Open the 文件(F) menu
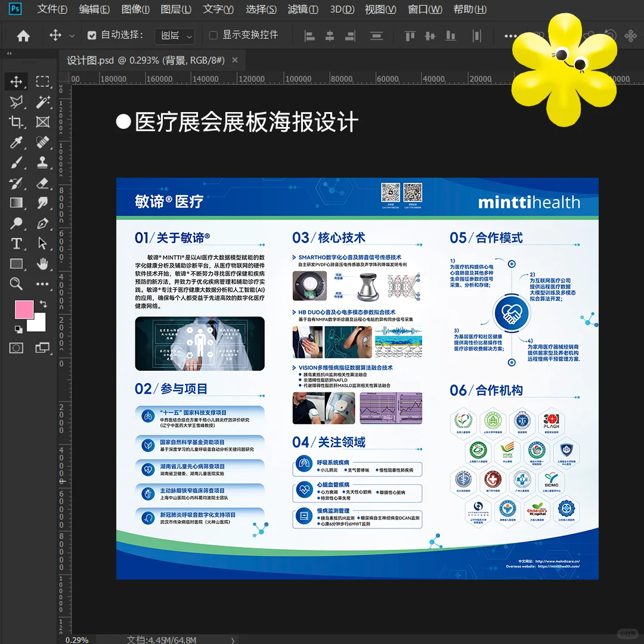This screenshot has height=644, width=644. (x=52, y=9)
